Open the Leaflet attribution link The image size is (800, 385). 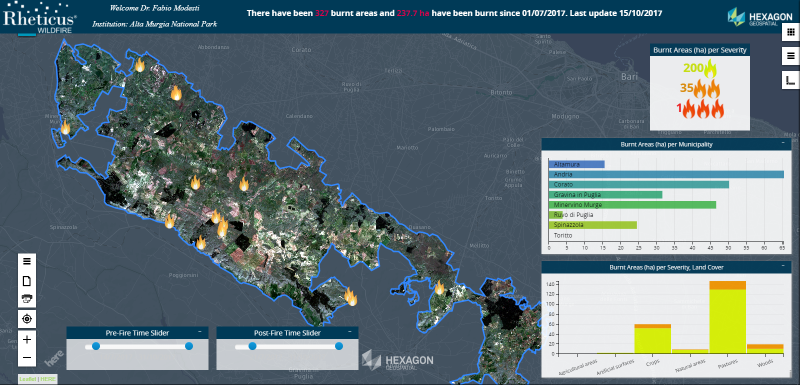coord(28,379)
